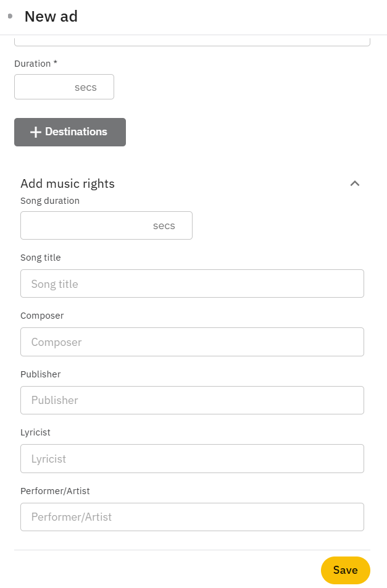Select the Performer/Artist input box
This screenshot has height=588, width=387.
(x=192, y=516)
